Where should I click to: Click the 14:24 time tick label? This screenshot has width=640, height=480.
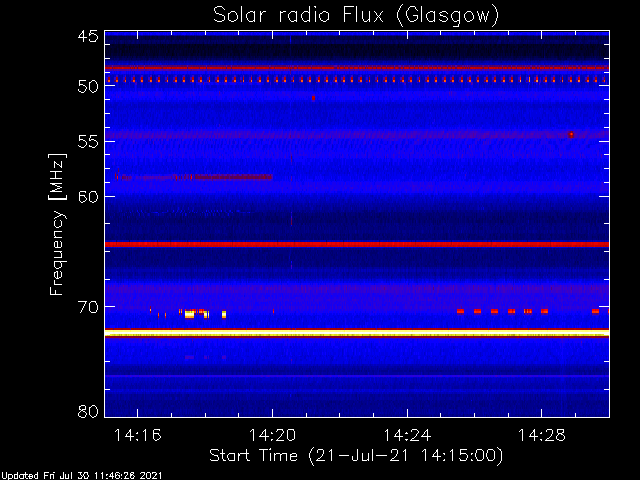click(x=407, y=435)
